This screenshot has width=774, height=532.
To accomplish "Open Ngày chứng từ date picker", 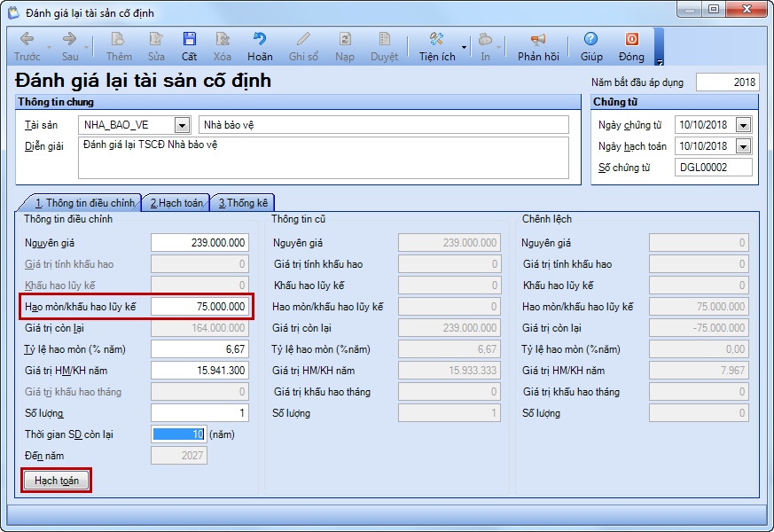I will (x=743, y=125).
